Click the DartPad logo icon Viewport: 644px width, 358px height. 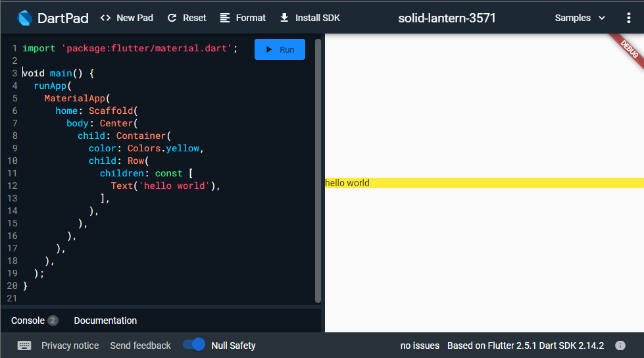click(24, 18)
